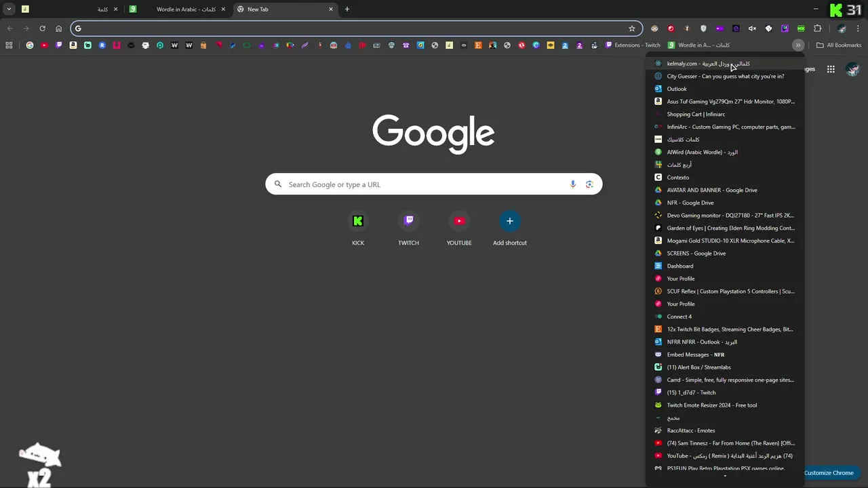This screenshot has height=488, width=868.
Task: Open the Etsy bookmark icon
Action: click(478, 45)
